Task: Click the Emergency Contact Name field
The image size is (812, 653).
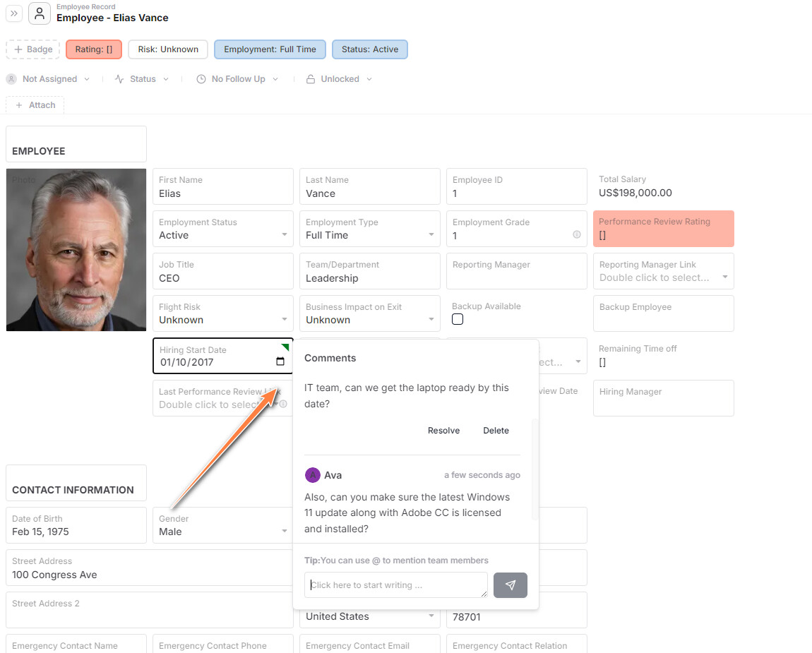Action: [x=76, y=645]
